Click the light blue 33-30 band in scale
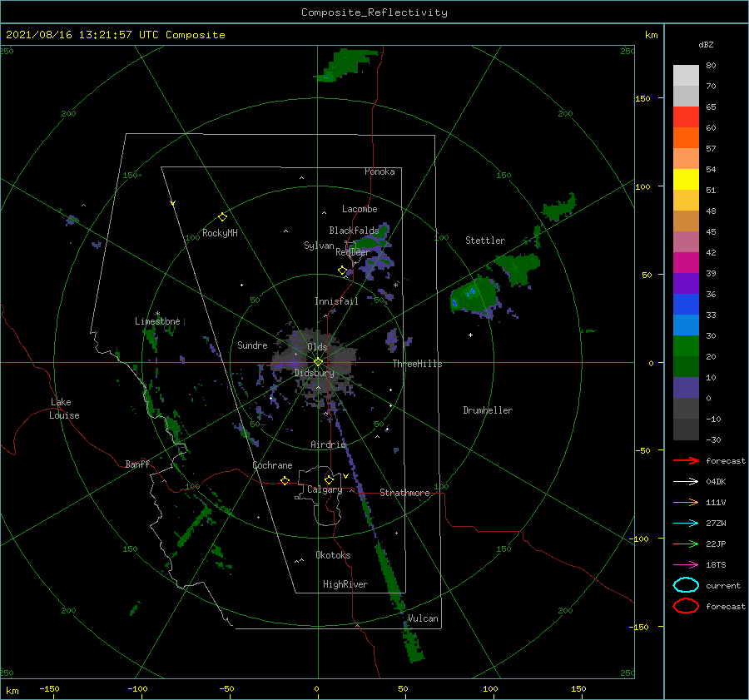Screen dimensions: 749x700 (x=686, y=325)
